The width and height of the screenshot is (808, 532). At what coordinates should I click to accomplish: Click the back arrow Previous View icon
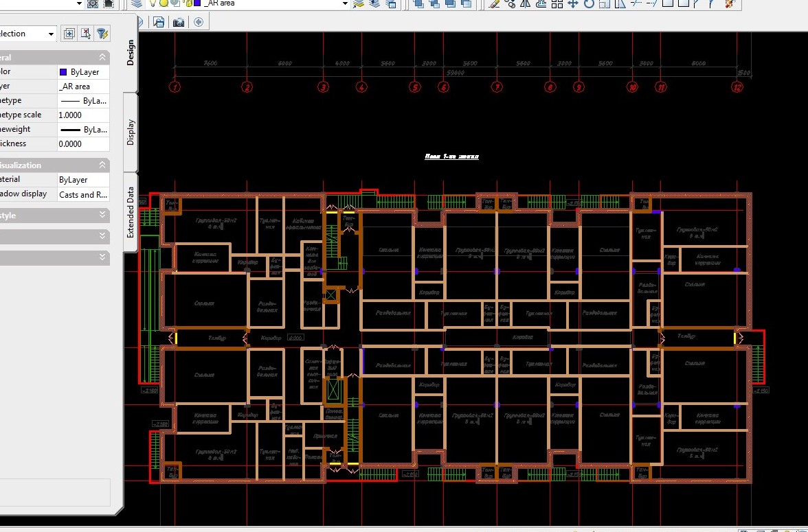pos(199,22)
